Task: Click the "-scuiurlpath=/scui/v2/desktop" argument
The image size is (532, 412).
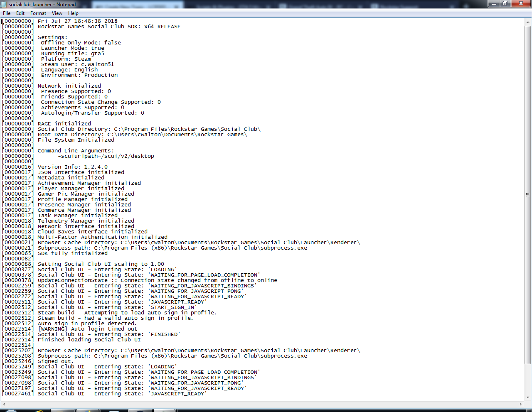Action: coord(106,156)
